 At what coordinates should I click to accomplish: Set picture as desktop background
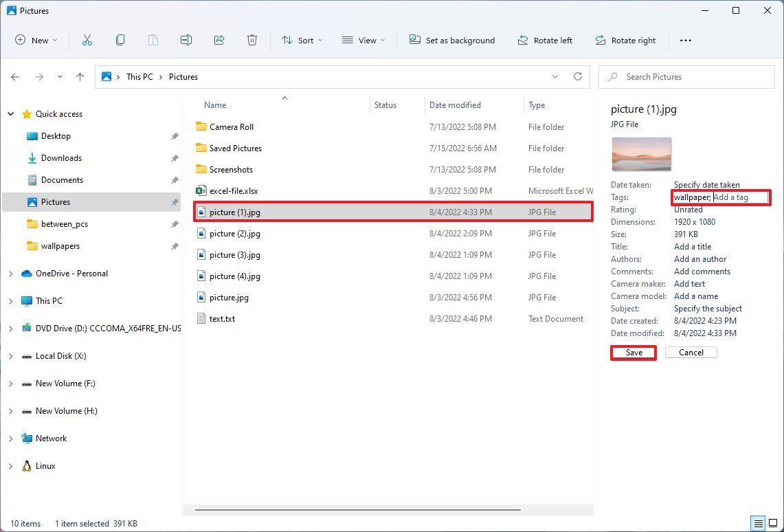[451, 40]
